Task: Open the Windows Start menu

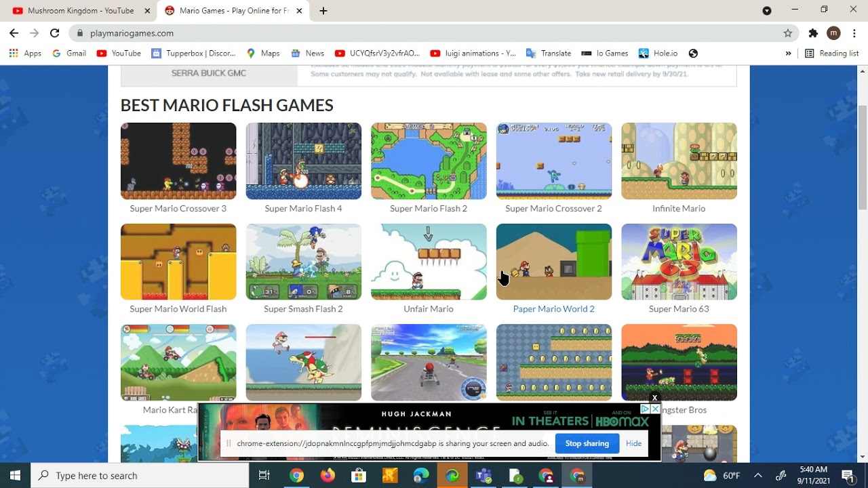Action: (x=15, y=475)
